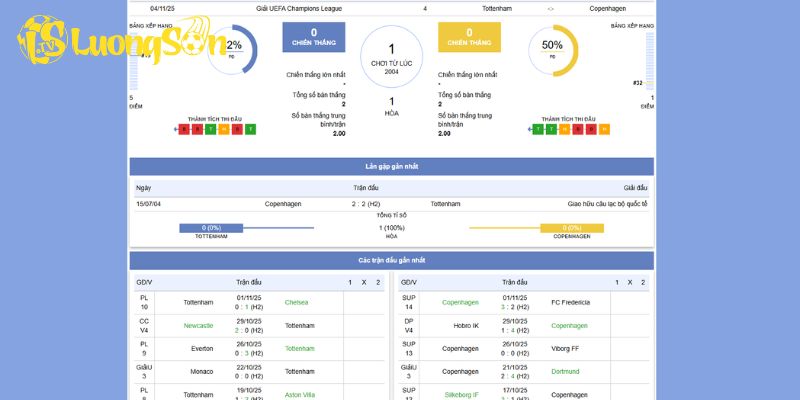
Task: Click Tottenham's 2% circular gauge
Action: tap(233, 48)
